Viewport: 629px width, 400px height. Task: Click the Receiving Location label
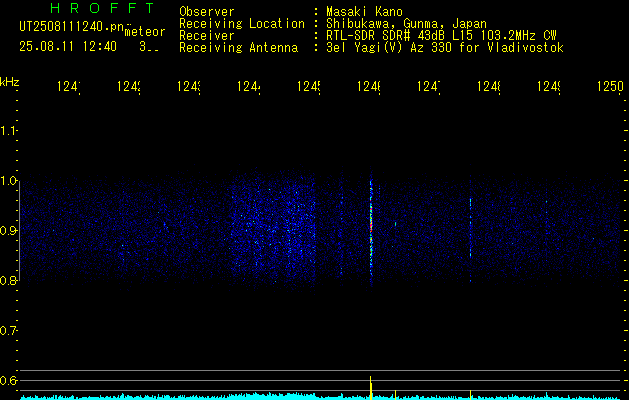[242, 24]
